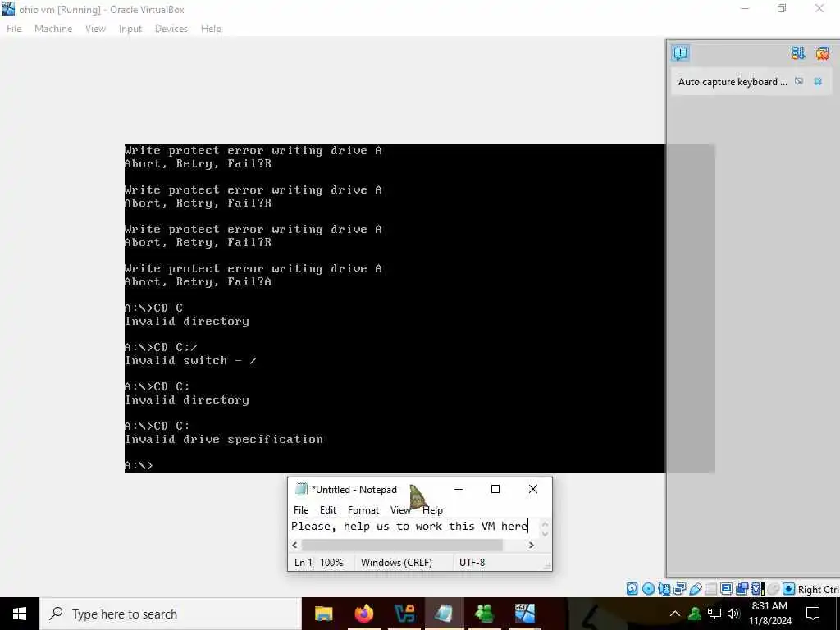Click the Notepad taskbar icon
Image resolution: width=840 pixels, height=630 pixels.
click(444, 614)
